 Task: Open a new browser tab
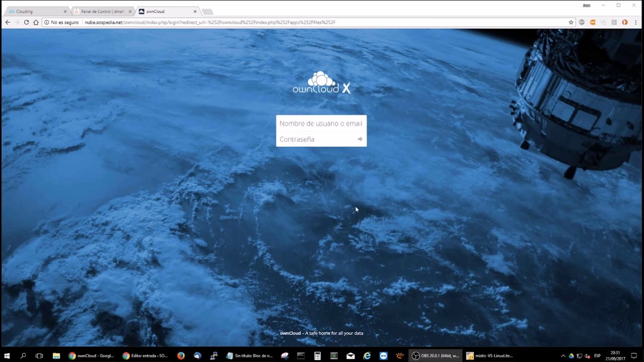pyautogui.click(x=207, y=12)
